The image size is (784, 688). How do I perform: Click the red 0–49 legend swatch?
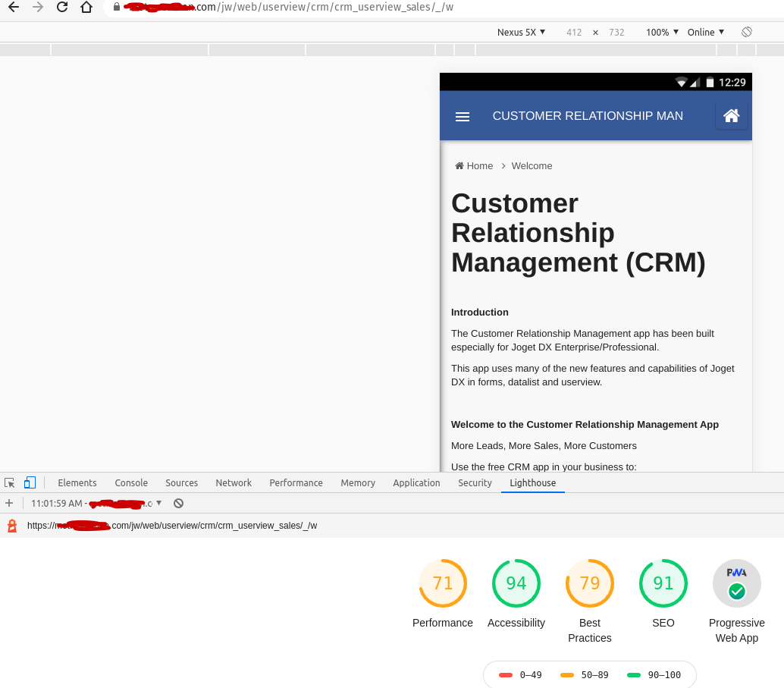coord(506,675)
